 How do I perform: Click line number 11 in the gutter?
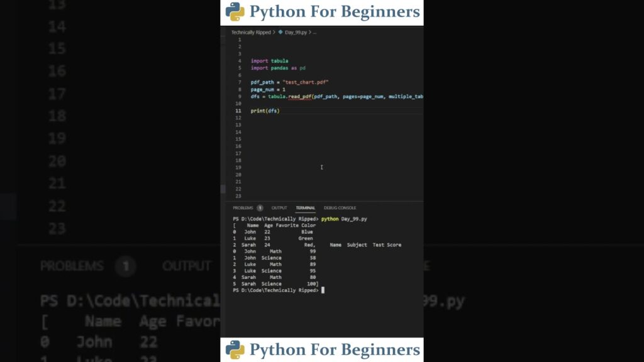click(238, 111)
